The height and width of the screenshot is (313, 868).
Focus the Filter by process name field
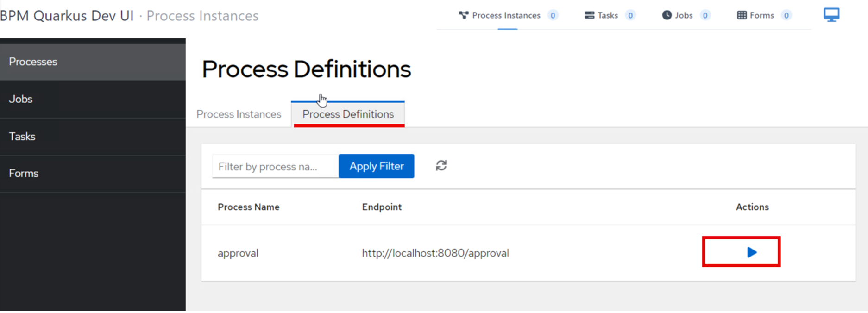click(x=275, y=166)
